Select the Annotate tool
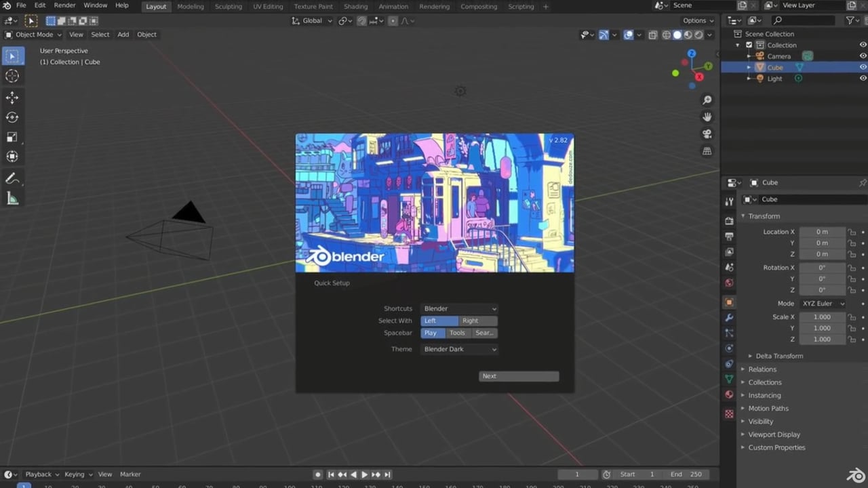The image size is (868, 488). [13, 178]
